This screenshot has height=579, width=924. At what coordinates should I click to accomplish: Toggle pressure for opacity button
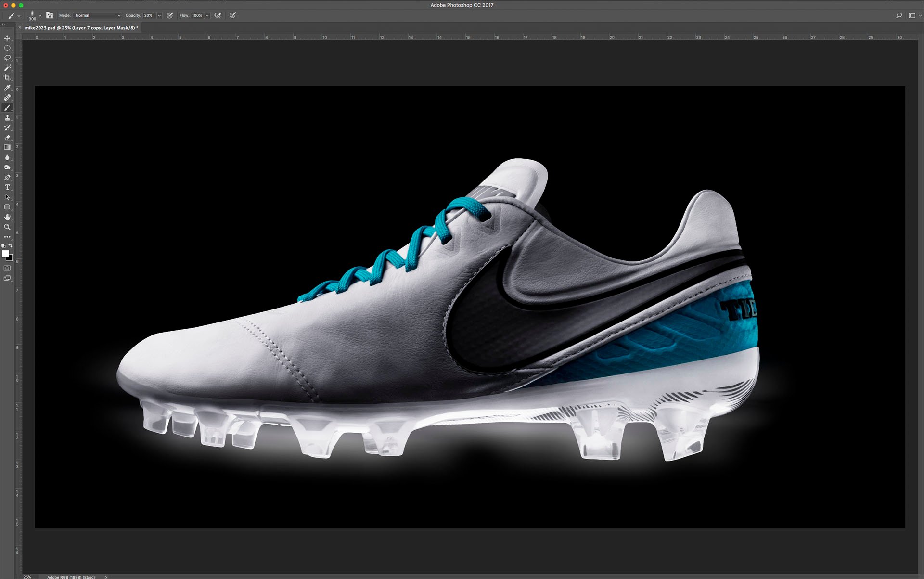(170, 15)
